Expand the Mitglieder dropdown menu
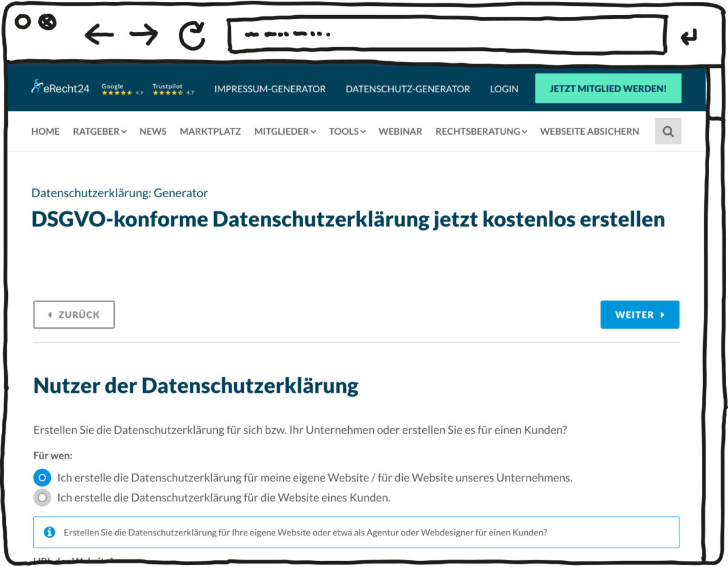728x567 pixels. [285, 132]
